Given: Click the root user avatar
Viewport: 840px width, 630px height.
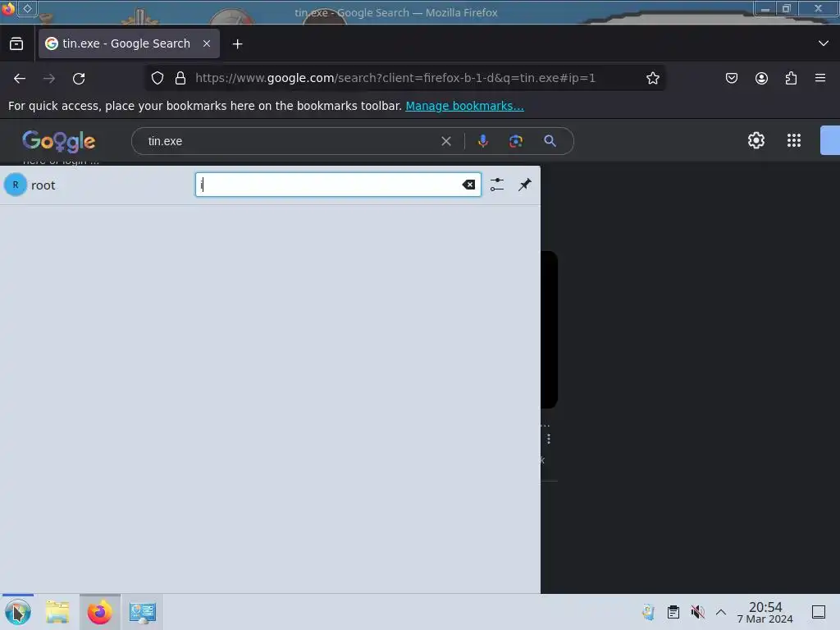Looking at the screenshot, I should (16, 185).
